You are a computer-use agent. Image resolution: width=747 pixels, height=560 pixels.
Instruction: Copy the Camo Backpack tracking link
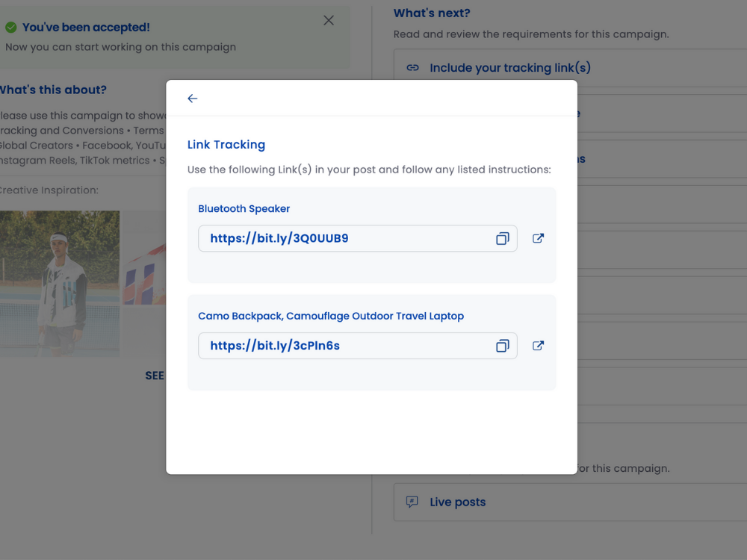tap(503, 346)
